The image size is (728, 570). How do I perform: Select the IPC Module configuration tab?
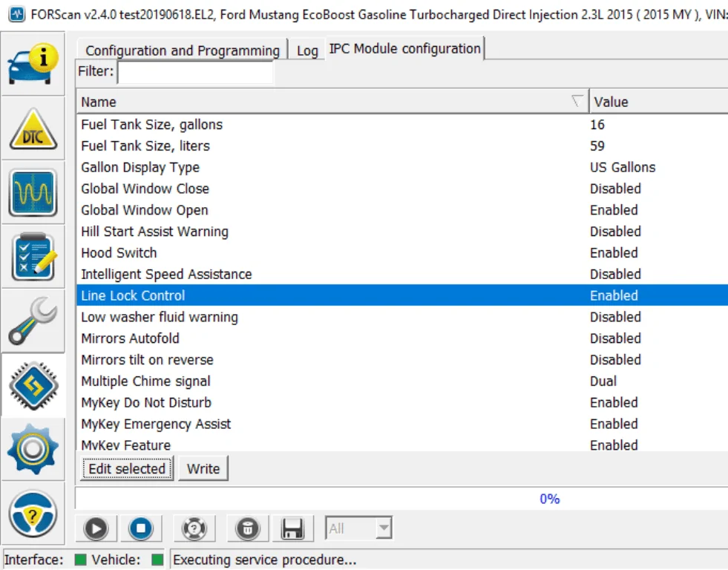pyautogui.click(x=405, y=48)
